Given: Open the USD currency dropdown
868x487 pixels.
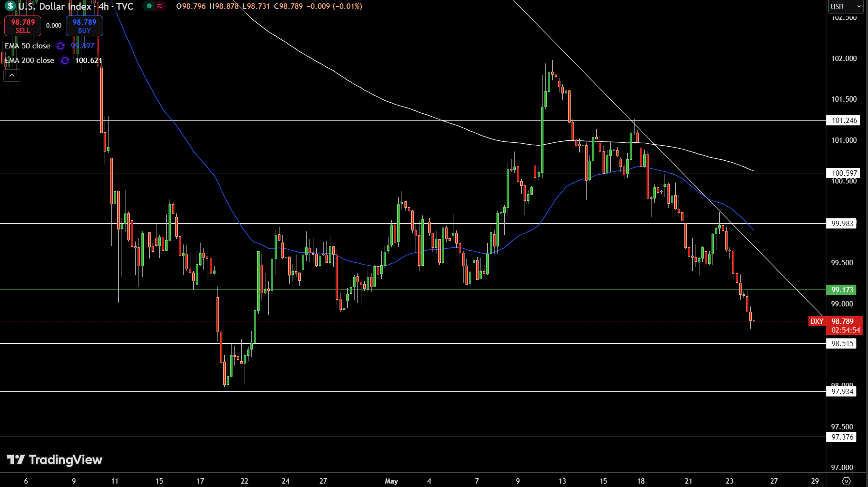Looking at the screenshot, I should tap(846, 6).
